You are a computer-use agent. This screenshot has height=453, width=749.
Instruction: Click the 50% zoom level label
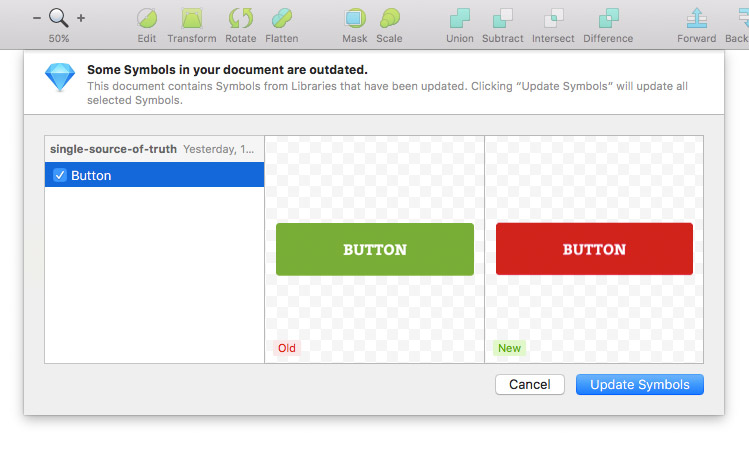59,39
